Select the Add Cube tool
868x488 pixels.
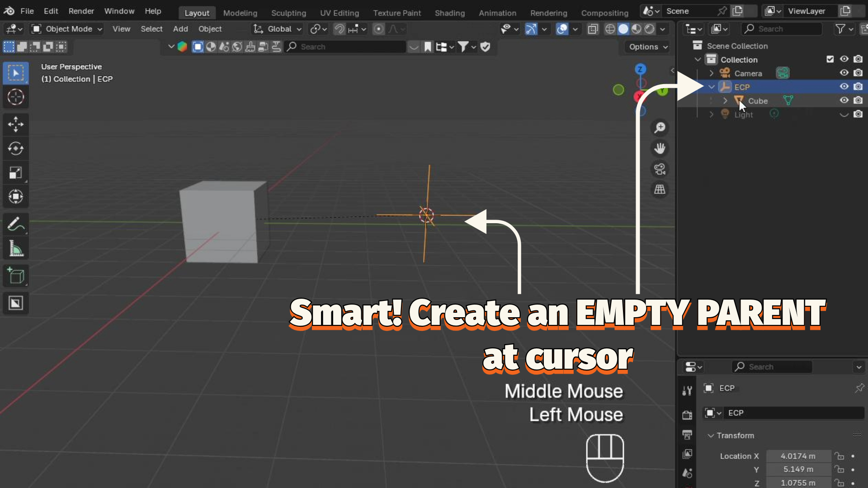click(x=16, y=276)
